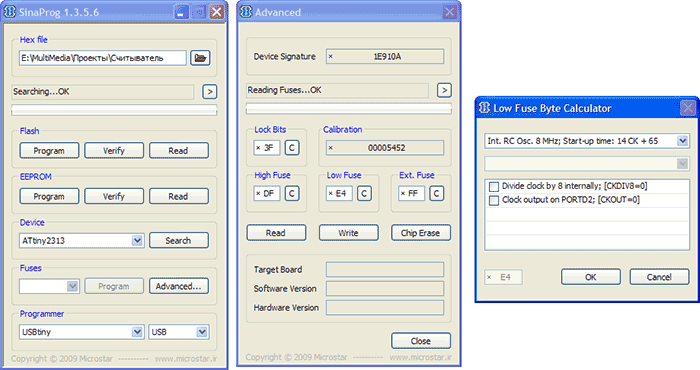The width and height of the screenshot is (700, 370).
Task: Open the disabled second dropdown in fuse calculator
Action: pos(682,163)
